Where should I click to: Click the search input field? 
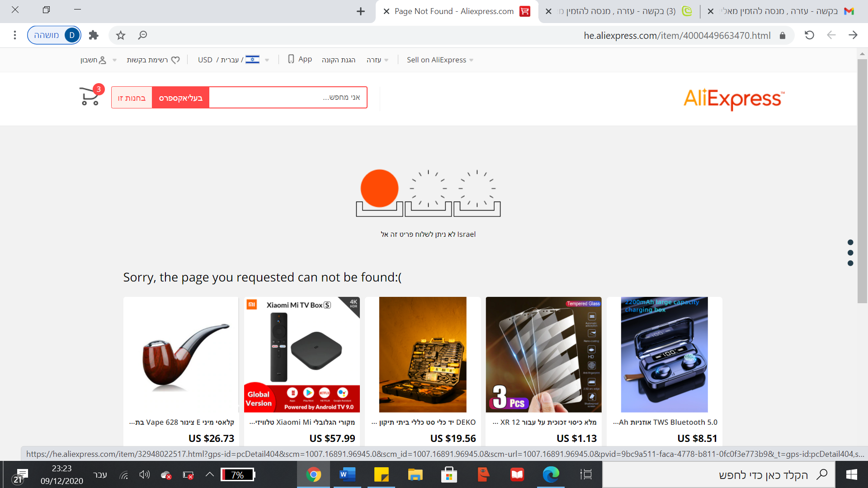[288, 98]
